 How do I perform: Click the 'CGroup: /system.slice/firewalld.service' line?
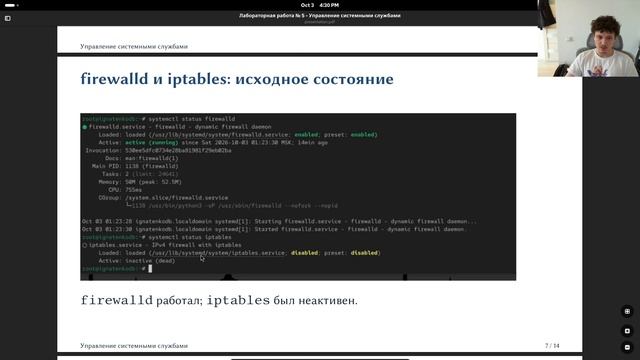163,198
